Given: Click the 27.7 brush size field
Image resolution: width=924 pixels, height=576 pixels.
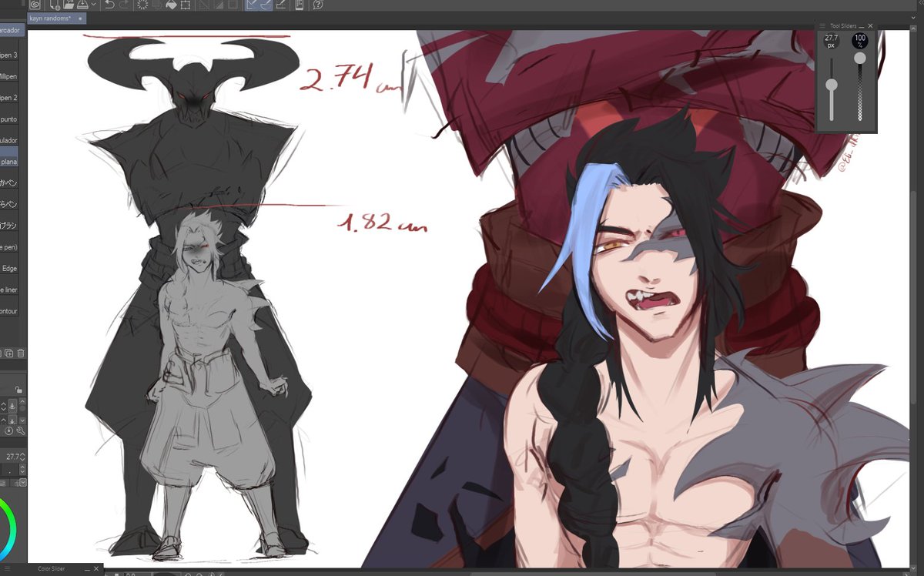Looking at the screenshot, I should click(x=12, y=457).
